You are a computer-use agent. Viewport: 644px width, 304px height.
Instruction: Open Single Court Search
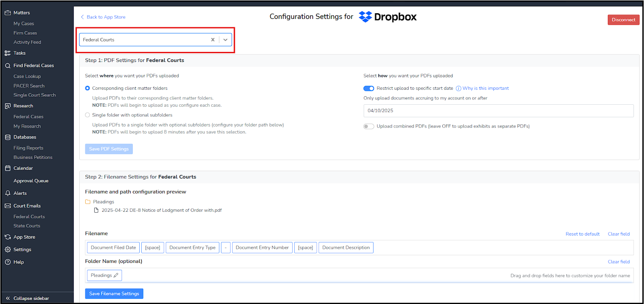tap(35, 95)
